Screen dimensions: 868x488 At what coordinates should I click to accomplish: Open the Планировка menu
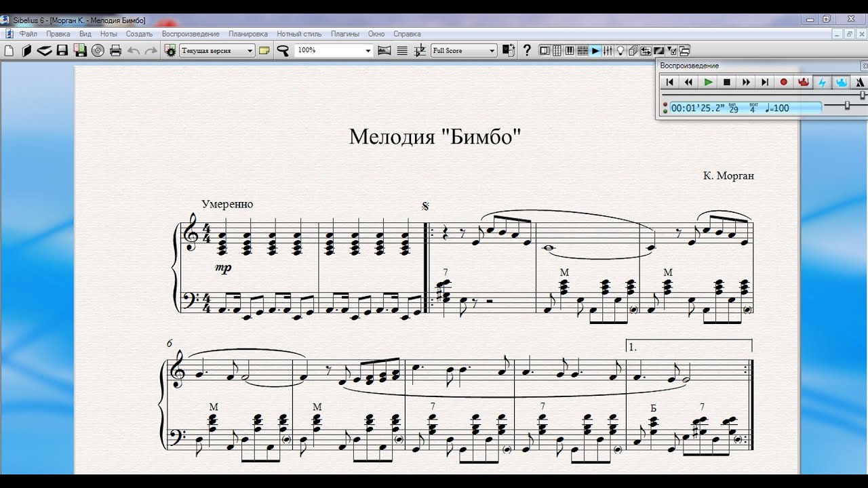pyautogui.click(x=248, y=33)
